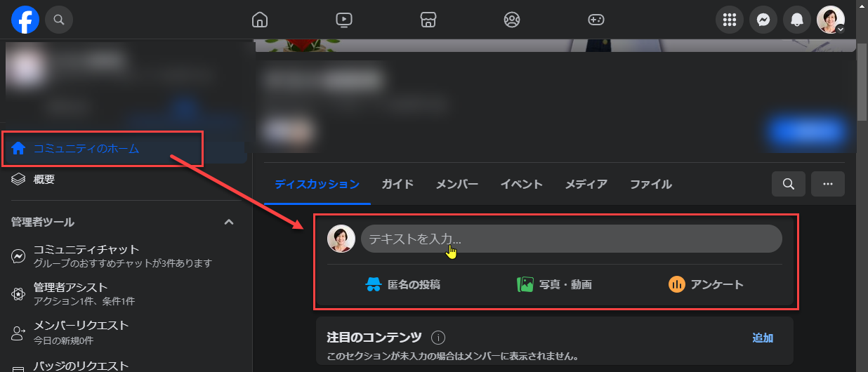Switch to the イベント tab
The image size is (868, 372).
click(x=521, y=185)
